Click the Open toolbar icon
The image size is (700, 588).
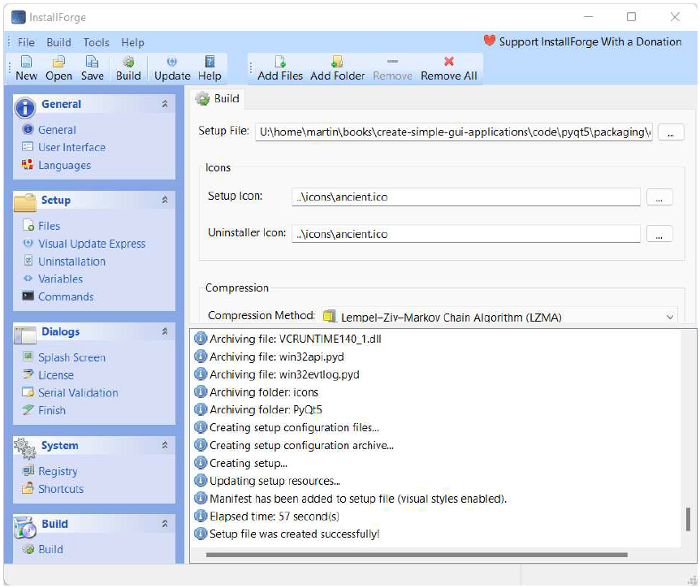pyautogui.click(x=58, y=62)
